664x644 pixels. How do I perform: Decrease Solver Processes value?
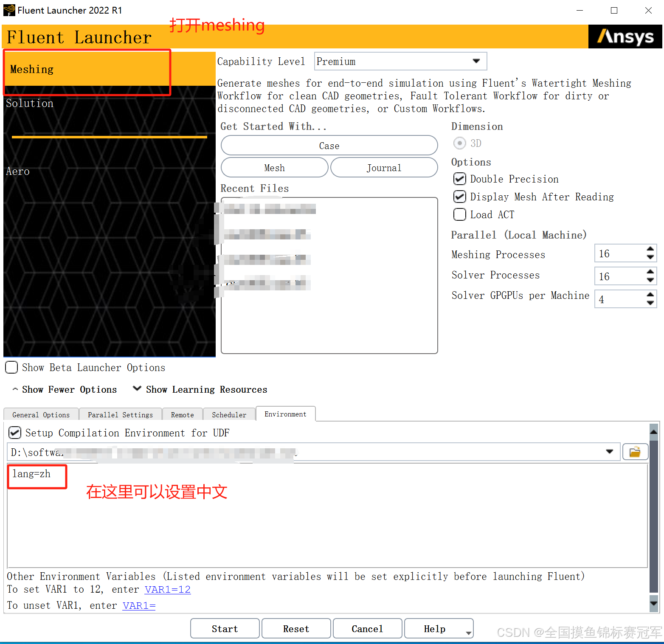click(x=650, y=280)
